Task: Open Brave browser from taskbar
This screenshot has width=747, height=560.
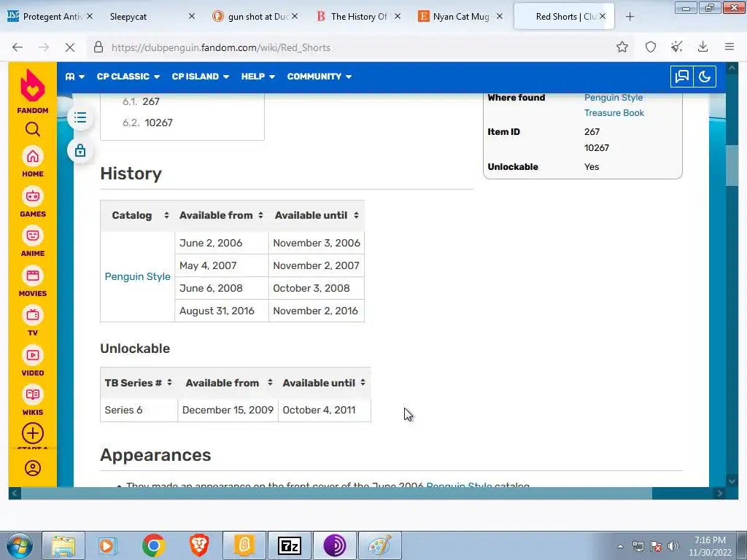Action: pyautogui.click(x=199, y=545)
